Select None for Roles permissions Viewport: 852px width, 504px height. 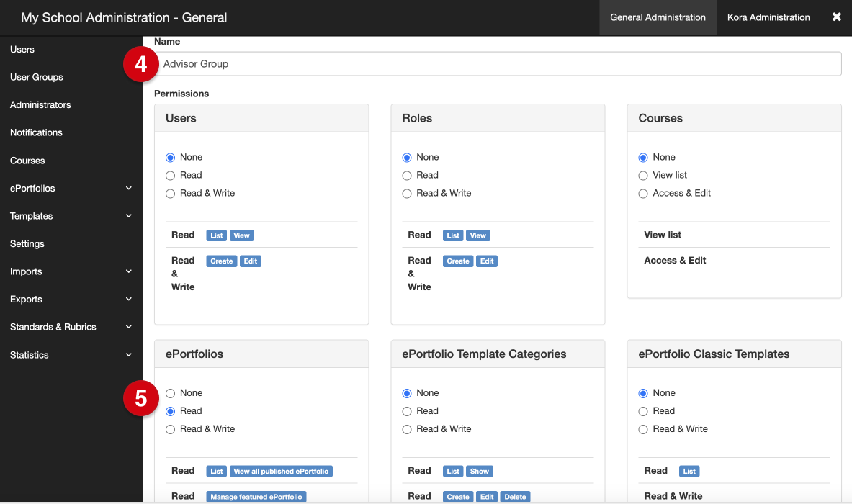(x=406, y=158)
